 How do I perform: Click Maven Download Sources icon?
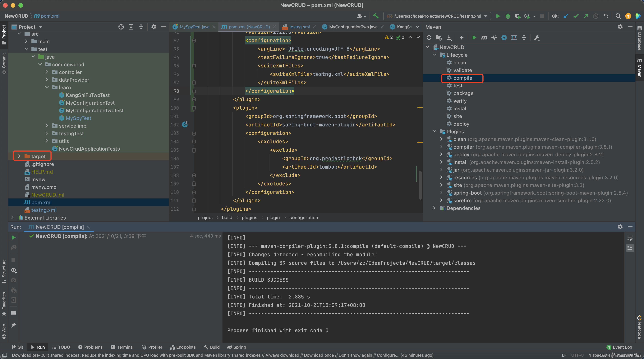pos(449,38)
